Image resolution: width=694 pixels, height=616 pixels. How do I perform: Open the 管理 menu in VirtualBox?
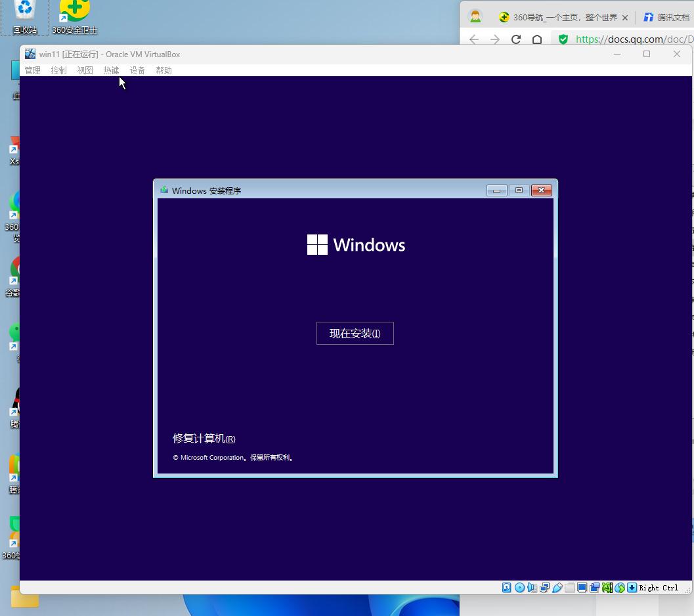click(x=32, y=70)
